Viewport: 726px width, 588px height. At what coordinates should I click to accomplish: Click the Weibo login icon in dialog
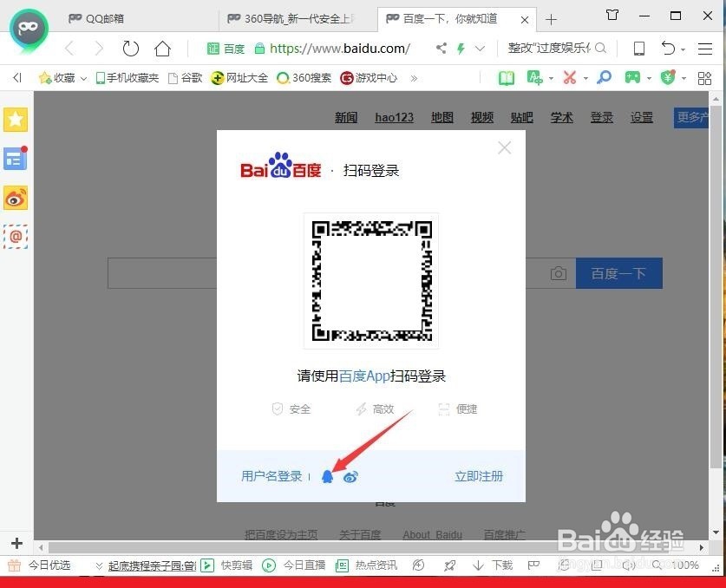click(350, 476)
